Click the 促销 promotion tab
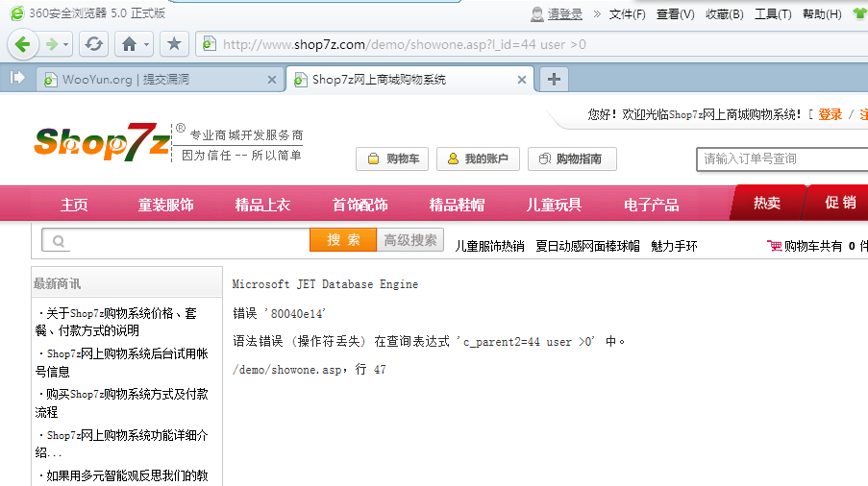The image size is (868, 486). [840, 203]
